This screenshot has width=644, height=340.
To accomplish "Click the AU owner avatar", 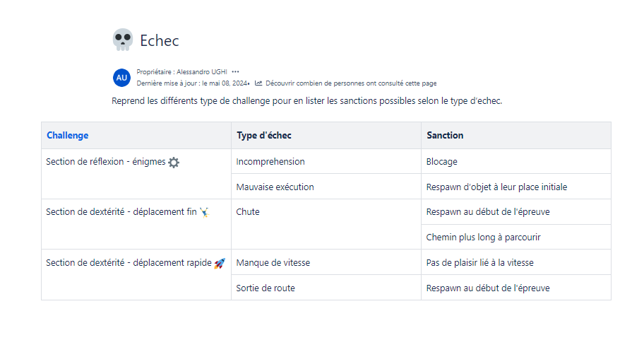I will (x=121, y=77).
